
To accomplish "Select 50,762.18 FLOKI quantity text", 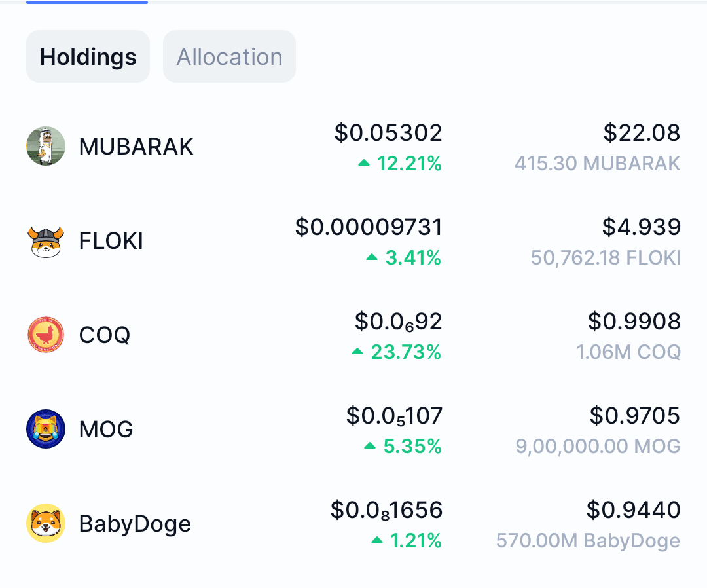I will coord(606,258).
